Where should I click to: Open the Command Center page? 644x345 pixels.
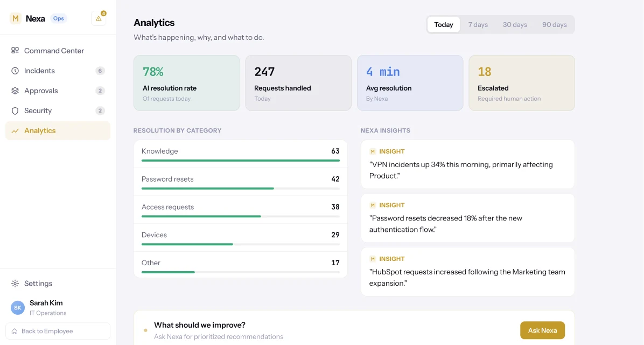pos(58,51)
